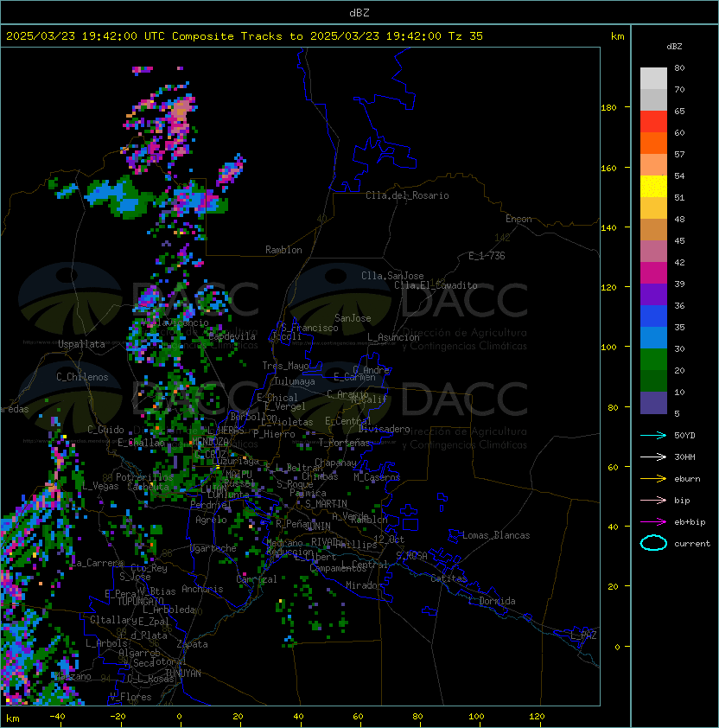This screenshot has width=719, height=728.
Task: Click the 'C_Guido' map label
Action: 105,430
